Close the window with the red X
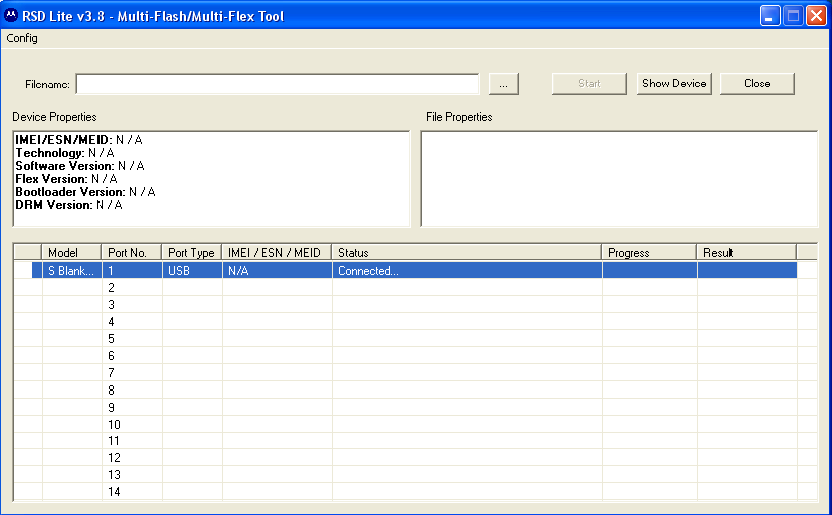Screen dimensions: 832x515 pos(816,16)
